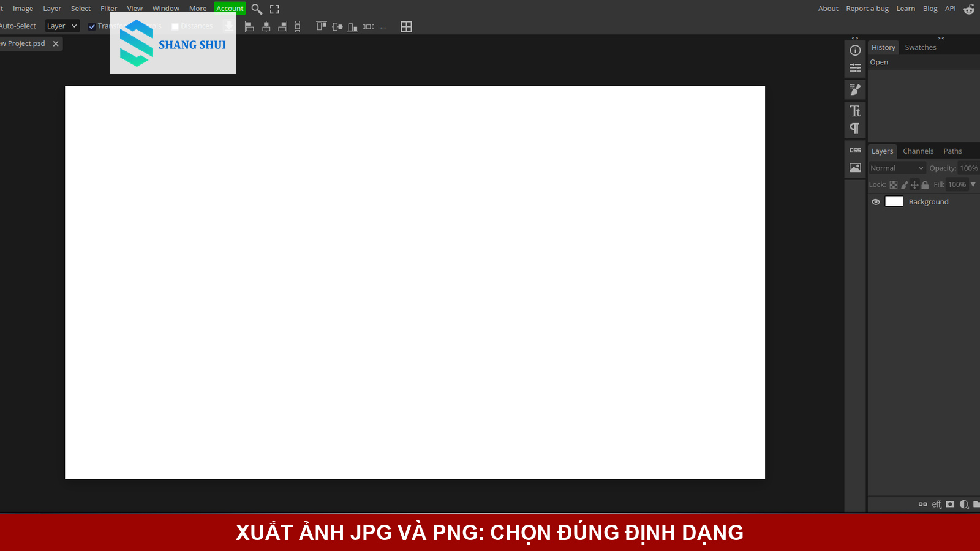Open the Properties sliders panel icon
Image resolution: width=980 pixels, height=551 pixels.
point(855,68)
